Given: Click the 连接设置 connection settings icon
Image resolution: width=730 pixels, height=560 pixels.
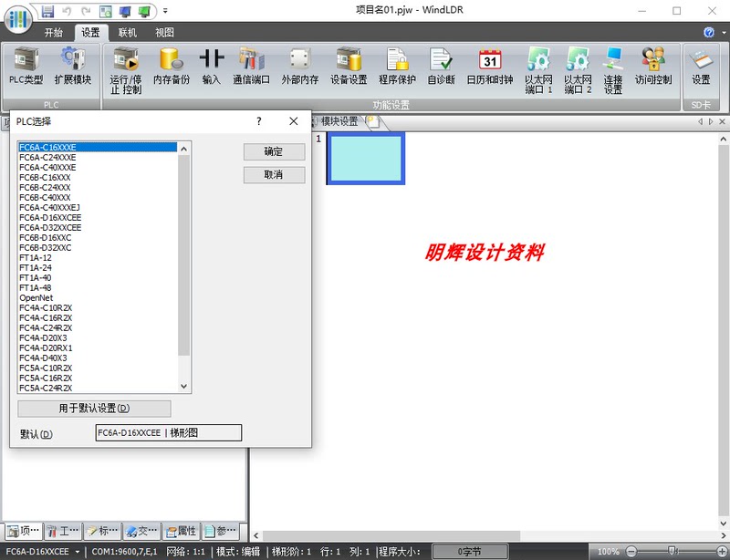Looking at the screenshot, I should (612, 70).
